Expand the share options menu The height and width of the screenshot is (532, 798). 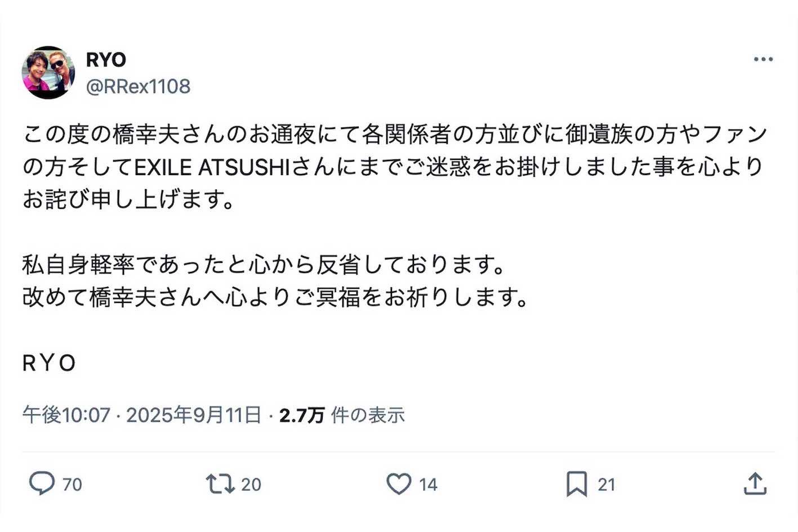[755, 483]
